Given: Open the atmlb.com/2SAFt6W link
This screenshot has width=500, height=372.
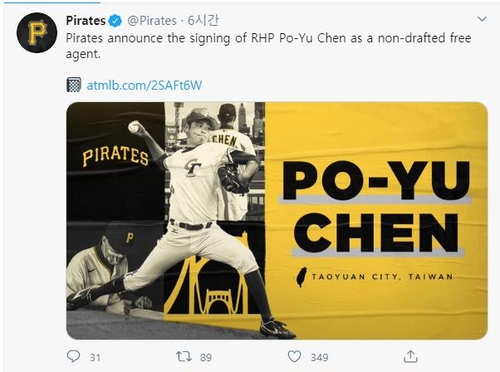Looking at the screenshot, I should coord(144,86).
